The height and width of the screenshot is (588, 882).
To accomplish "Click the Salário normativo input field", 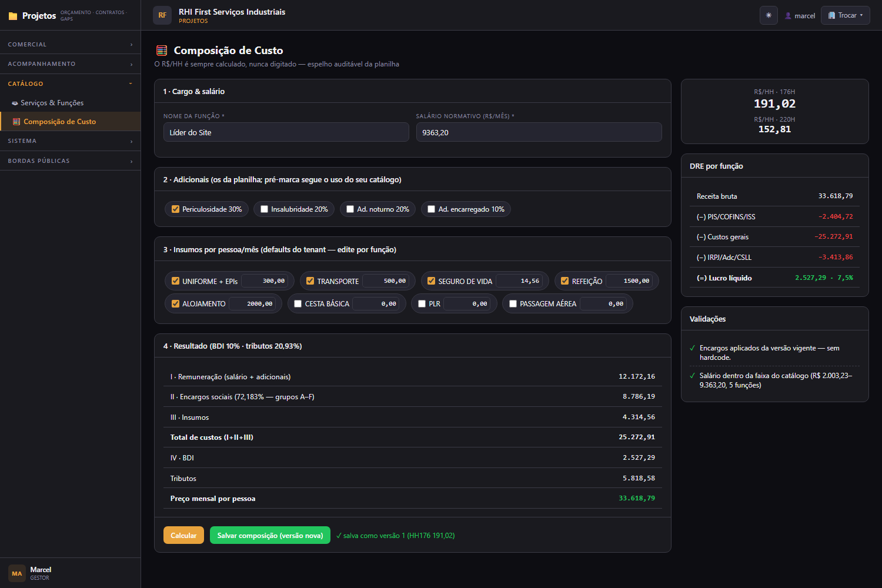I will tap(539, 132).
